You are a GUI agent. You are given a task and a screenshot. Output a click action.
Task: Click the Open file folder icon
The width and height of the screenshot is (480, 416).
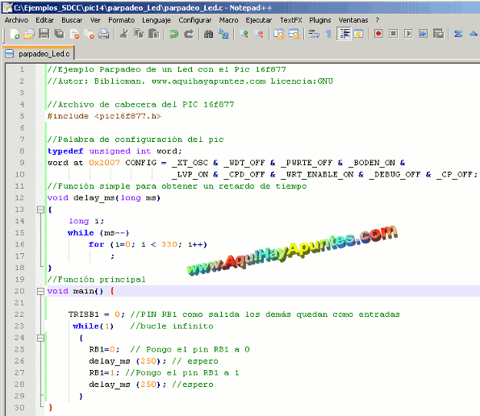point(29,34)
